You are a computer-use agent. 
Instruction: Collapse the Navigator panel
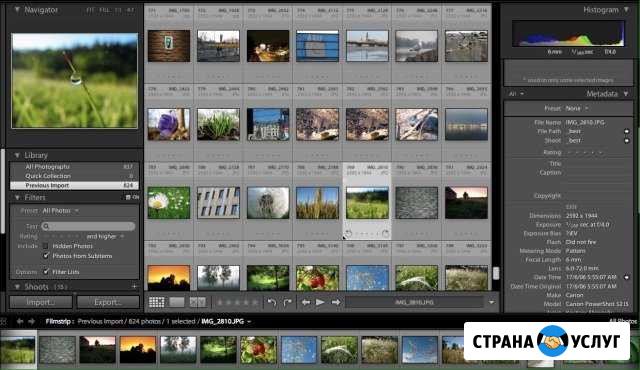pyautogui.click(x=17, y=10)
